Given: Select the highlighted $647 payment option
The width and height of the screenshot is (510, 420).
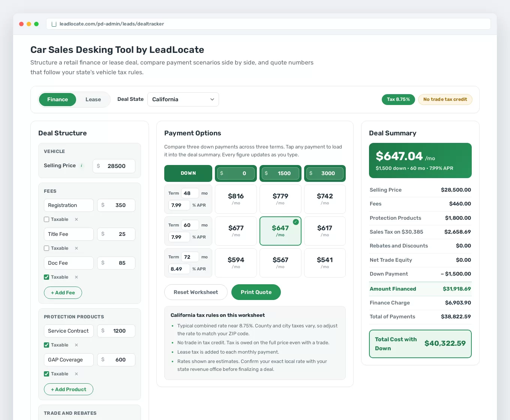Looking at the screenshot, I should pos(280,231).
